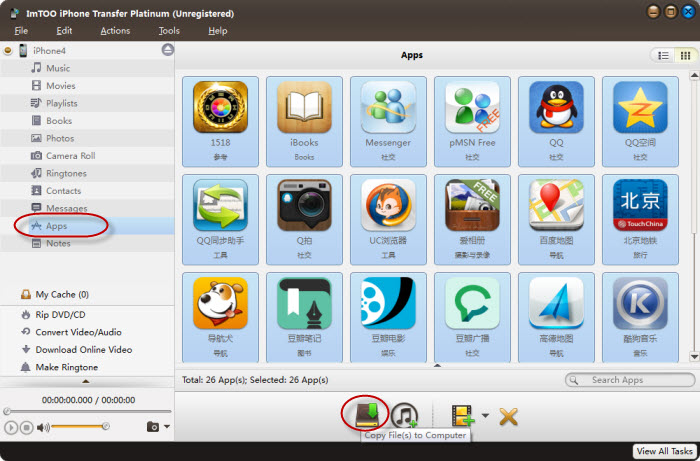The height and width of the screenshot is (461, 700).
Task: Open the snapshot dropdown arrow
Action: pos(167,427)
